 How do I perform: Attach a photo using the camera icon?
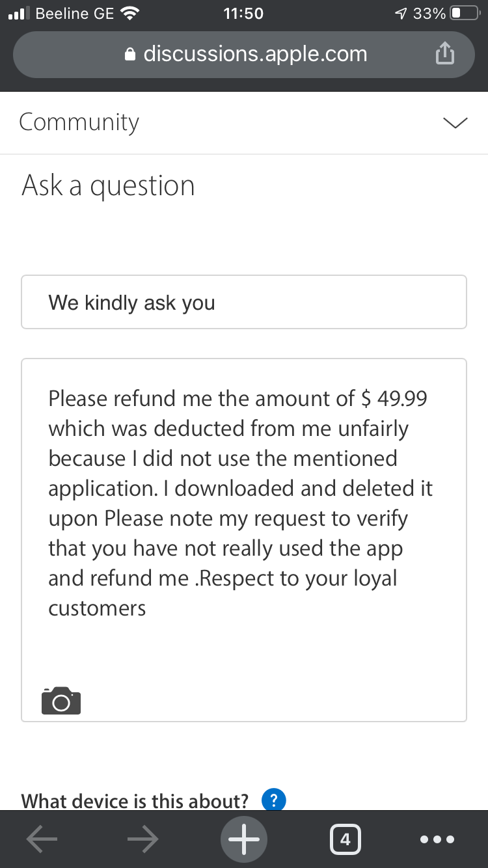(x=61, y=701)
